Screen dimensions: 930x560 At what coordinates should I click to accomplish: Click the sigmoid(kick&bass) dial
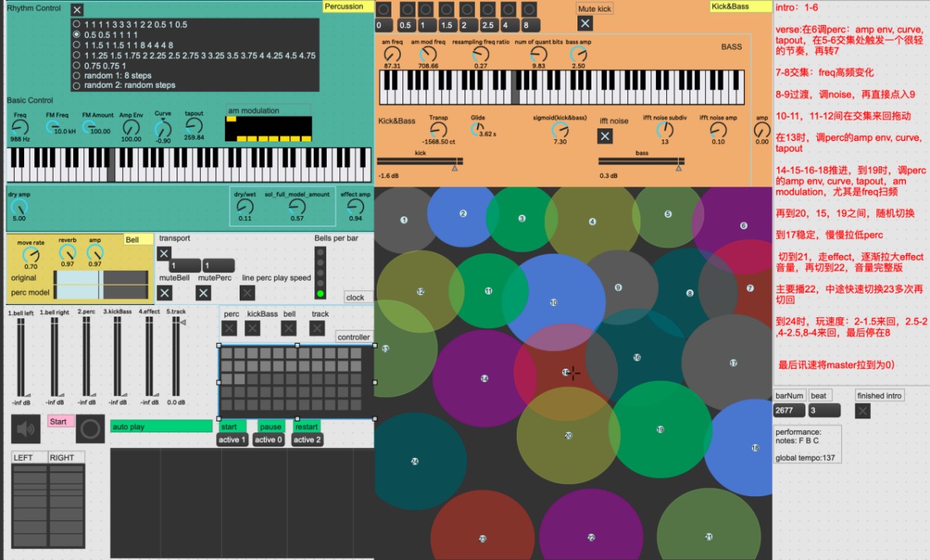pyautogui.click(x=560, y=130)
